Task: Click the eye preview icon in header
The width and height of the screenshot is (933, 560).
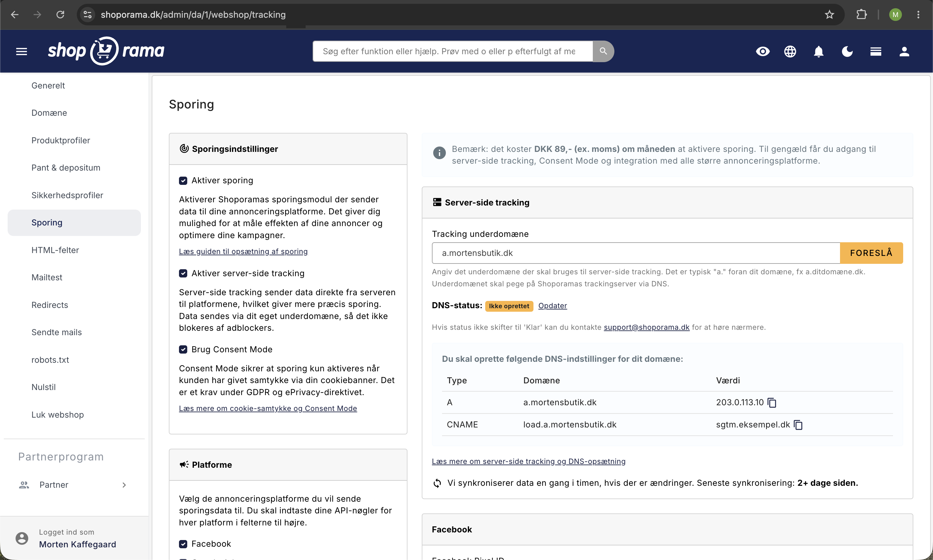Action: pos(762,51)
